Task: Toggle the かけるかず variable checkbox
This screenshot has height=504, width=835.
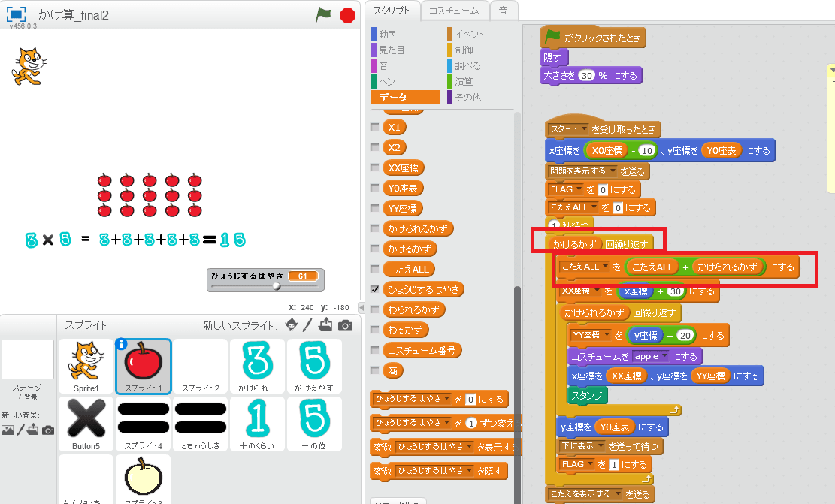Action: coord(375,249)
